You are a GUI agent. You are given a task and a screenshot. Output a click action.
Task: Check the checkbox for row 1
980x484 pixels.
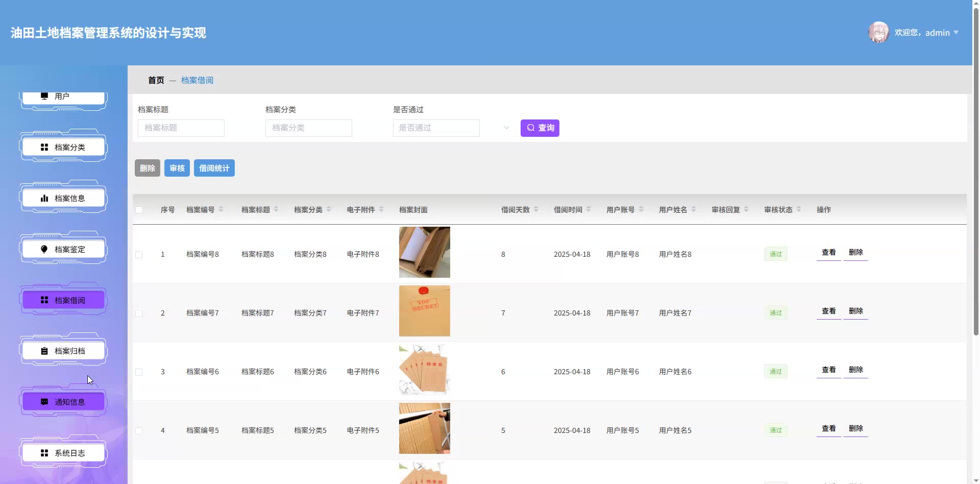139,255
